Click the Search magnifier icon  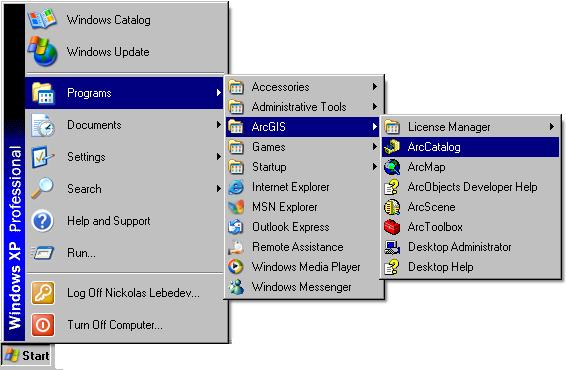coord(42,188)
